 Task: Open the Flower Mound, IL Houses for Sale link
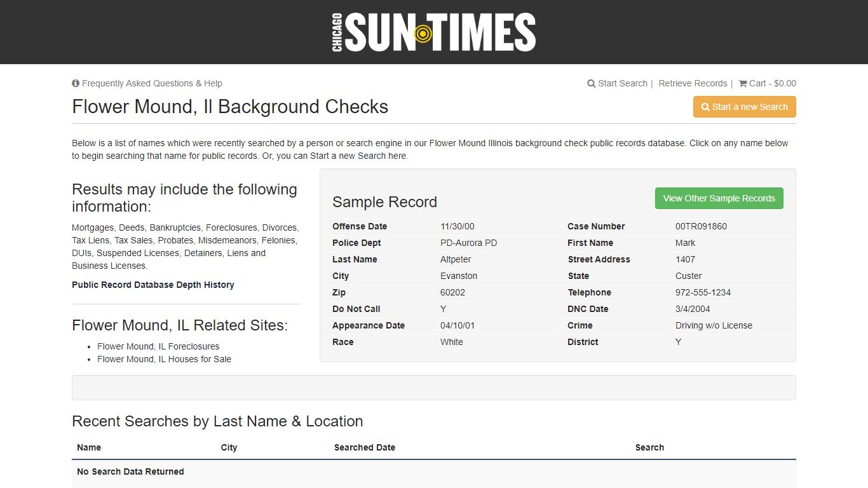coord(164,359)
